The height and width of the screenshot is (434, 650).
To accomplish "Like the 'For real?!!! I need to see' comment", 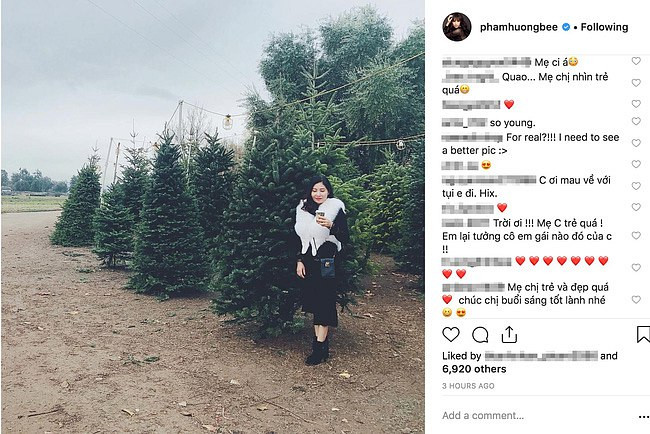I will (636, 143).
